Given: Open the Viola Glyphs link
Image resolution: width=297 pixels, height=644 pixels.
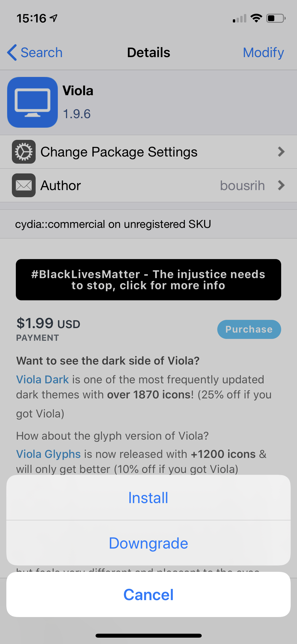Looking at the screenshot, I should [48, 454].
